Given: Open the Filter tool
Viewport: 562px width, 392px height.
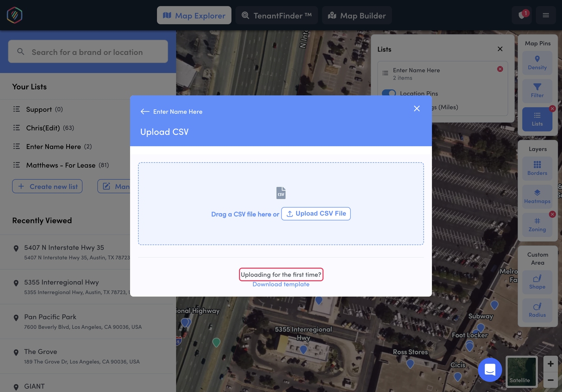Looking at the screenshot, I should coord(537,90).
